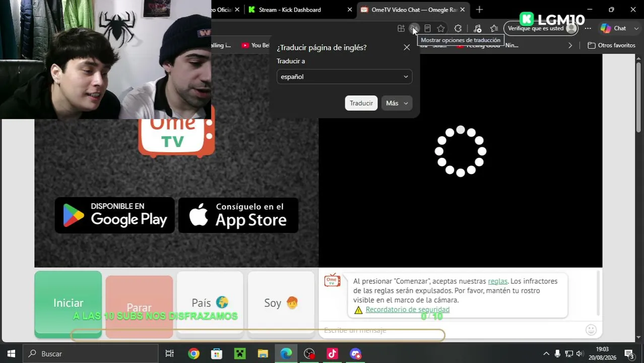This screenshot has height=363, width=644.
Task: Click the Escribe un mensaje input field
Action: point(451,330)
